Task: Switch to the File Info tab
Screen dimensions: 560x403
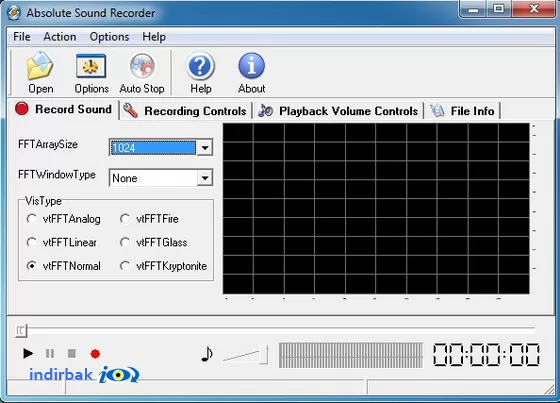Action: (x=462, y=111)
